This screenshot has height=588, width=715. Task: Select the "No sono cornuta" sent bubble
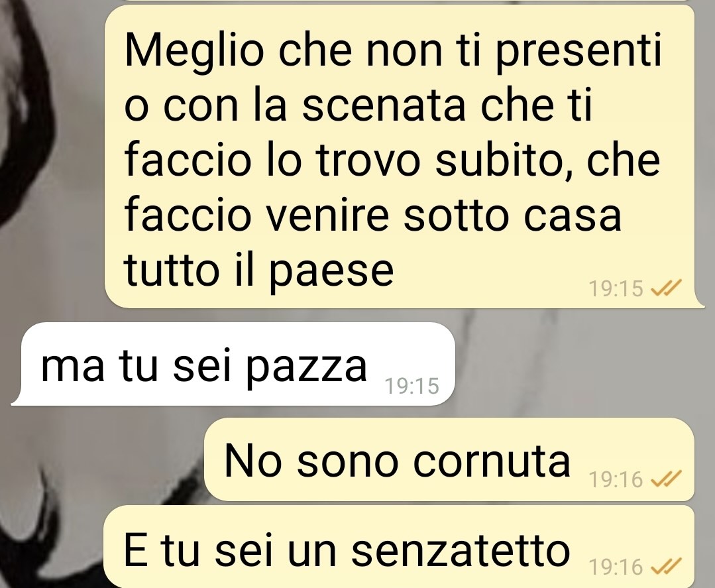pos(449,459)
